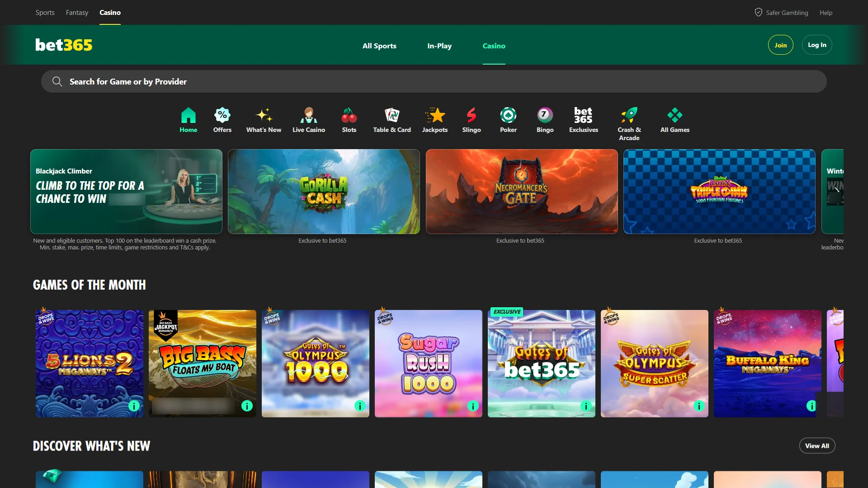Click the What's New sparkle icon

pyautogui.click(x=264, y=115)
